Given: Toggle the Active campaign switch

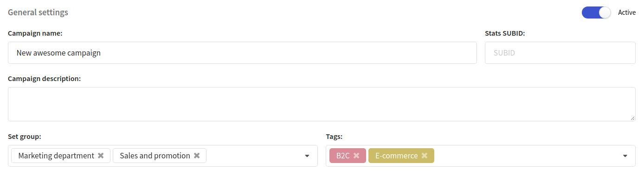Looking at the screenshot, I should click(x=597, y=13).
